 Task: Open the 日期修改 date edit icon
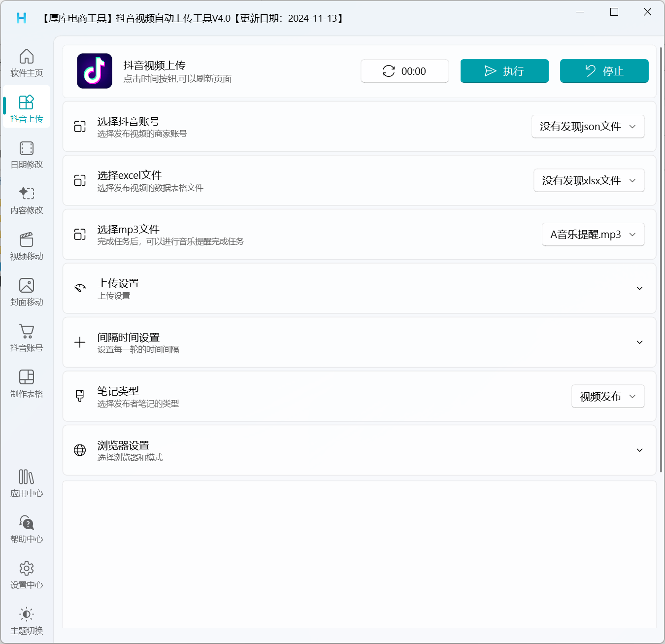(x=27, y=148)
